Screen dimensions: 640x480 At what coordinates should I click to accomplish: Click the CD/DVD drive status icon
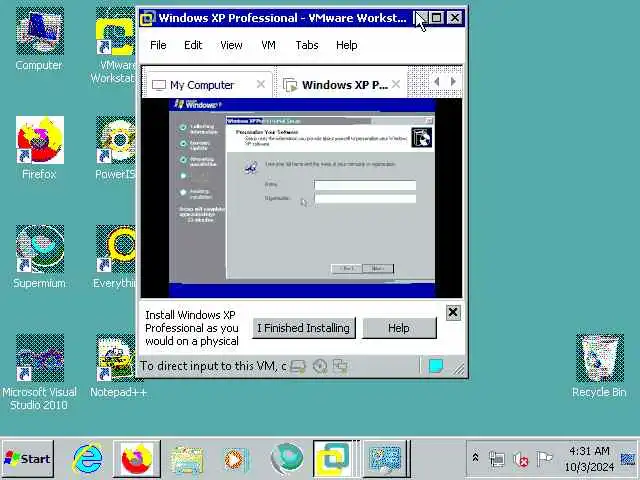point(320,366)
